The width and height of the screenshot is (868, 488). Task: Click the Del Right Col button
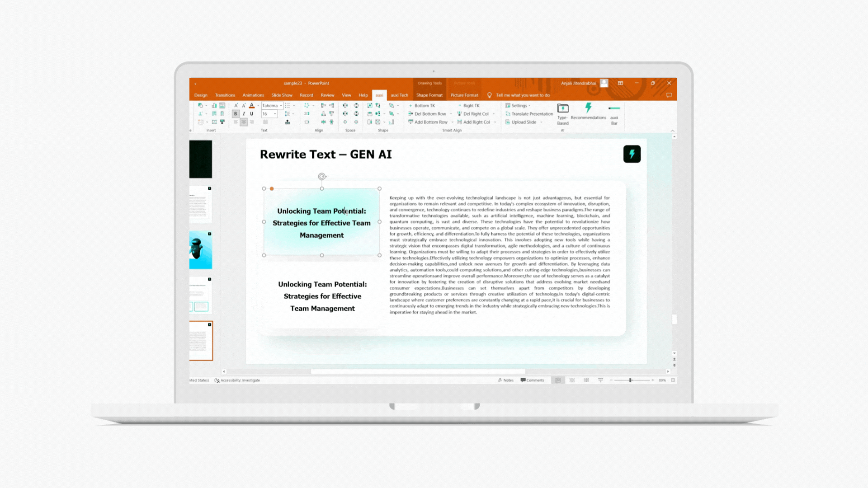476,114
